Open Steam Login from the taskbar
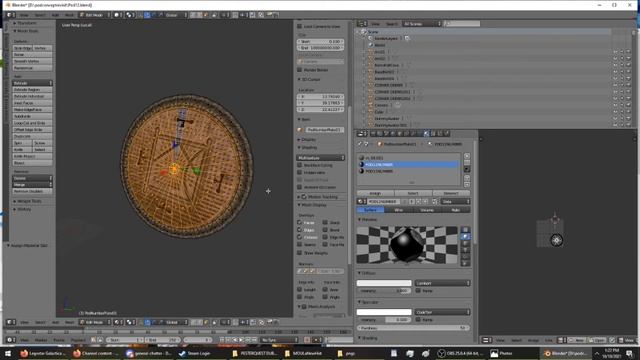Image resolution: width=640 pixels, height=360 pixels. pos(195,353)
